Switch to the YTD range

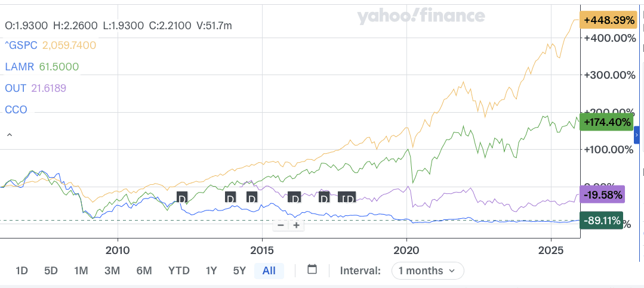179,271
